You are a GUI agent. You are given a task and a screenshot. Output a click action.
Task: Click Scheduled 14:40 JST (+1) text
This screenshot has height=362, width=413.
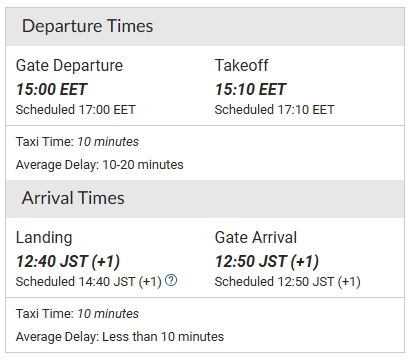pos(89,282)
